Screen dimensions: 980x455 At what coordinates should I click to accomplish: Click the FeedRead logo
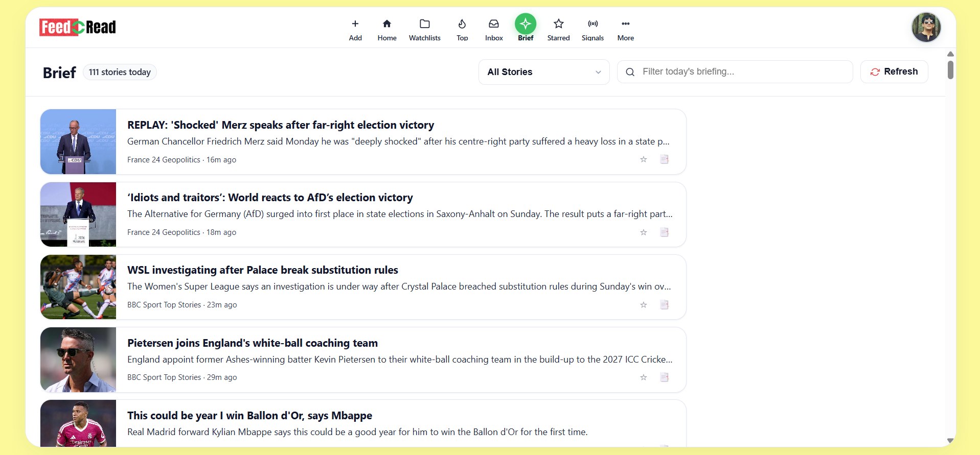point(78,27)
